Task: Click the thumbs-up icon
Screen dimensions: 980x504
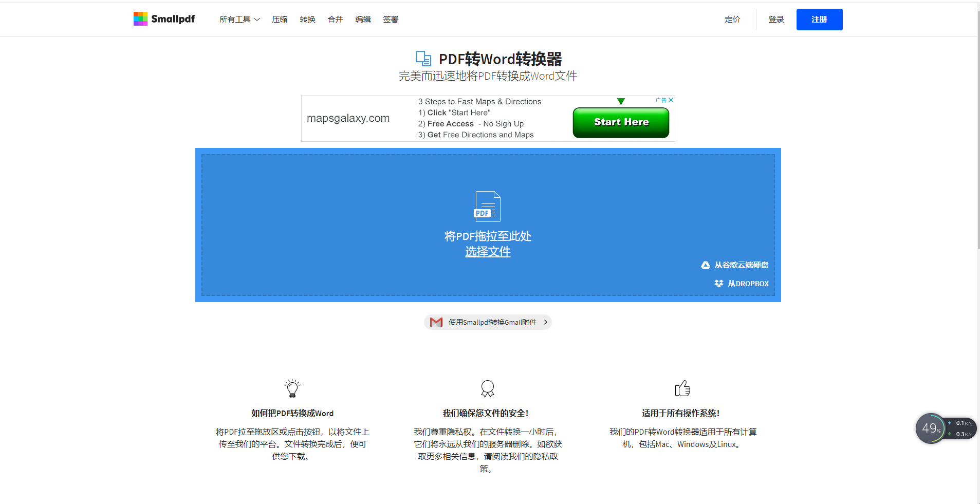Action: tap(682, 388)
